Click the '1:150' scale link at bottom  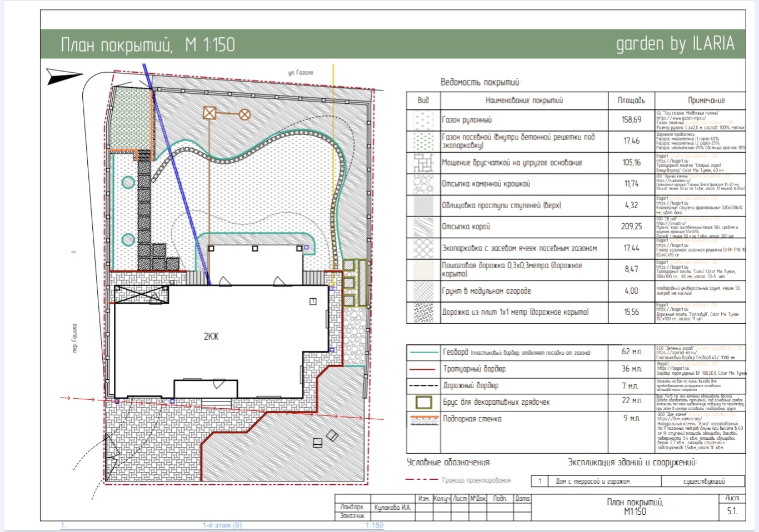pyautogui.click(x=374, y=525)
